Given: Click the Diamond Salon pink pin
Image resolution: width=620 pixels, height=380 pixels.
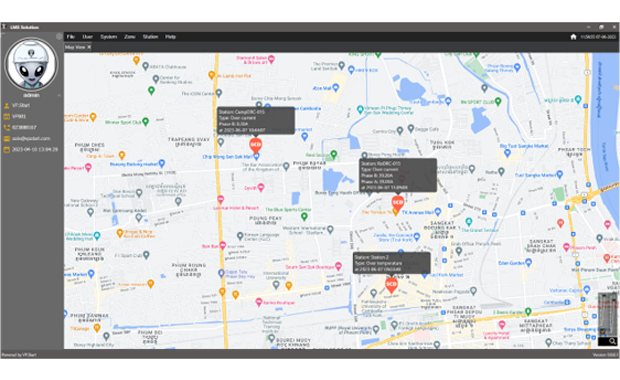Looking at the screenshot, I should (x=272, y=59).
